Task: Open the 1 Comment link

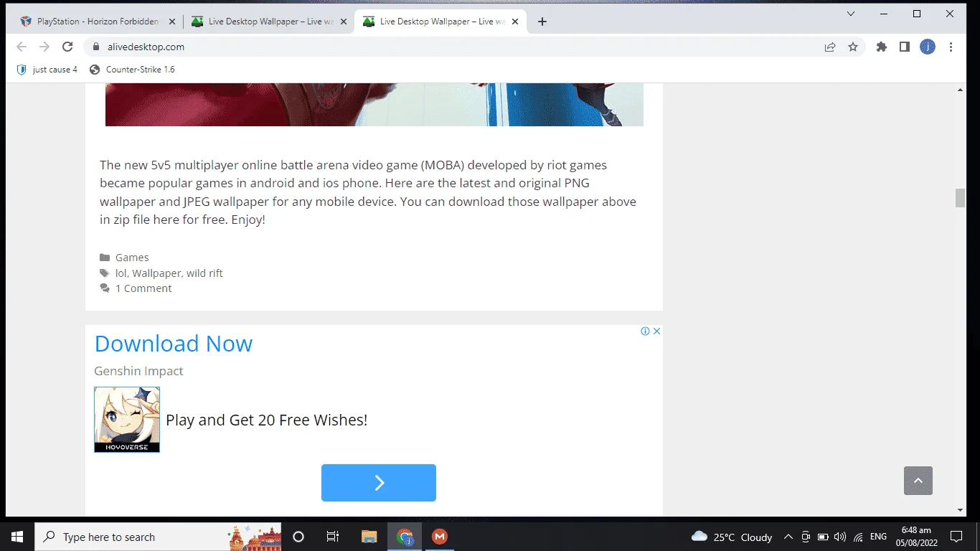Action: coord(143,288)
